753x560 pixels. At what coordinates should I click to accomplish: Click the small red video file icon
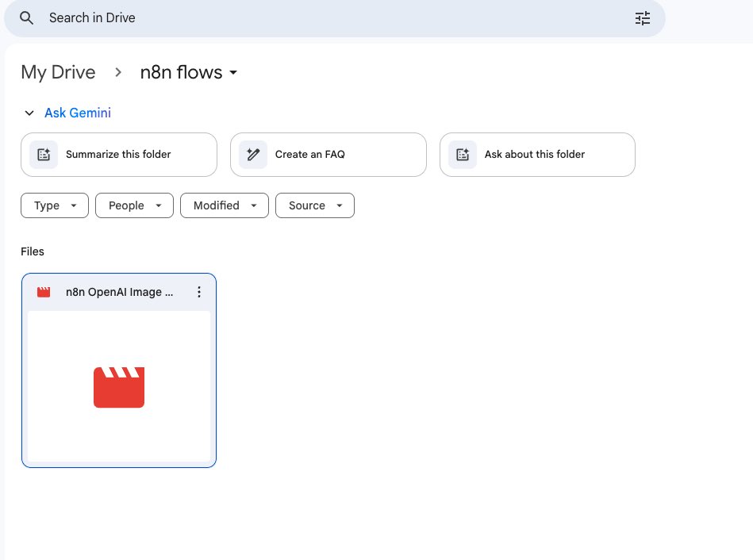click(x=44, y=292)
